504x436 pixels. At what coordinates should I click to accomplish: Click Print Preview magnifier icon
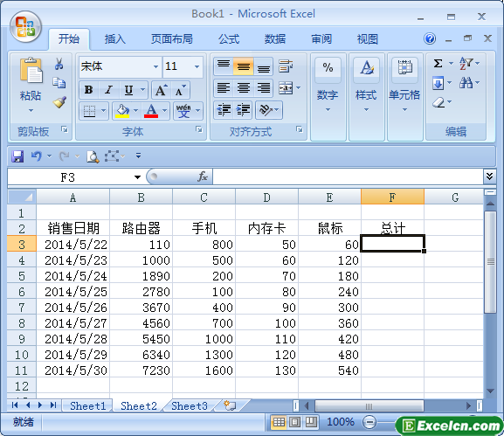click(93, 156)
